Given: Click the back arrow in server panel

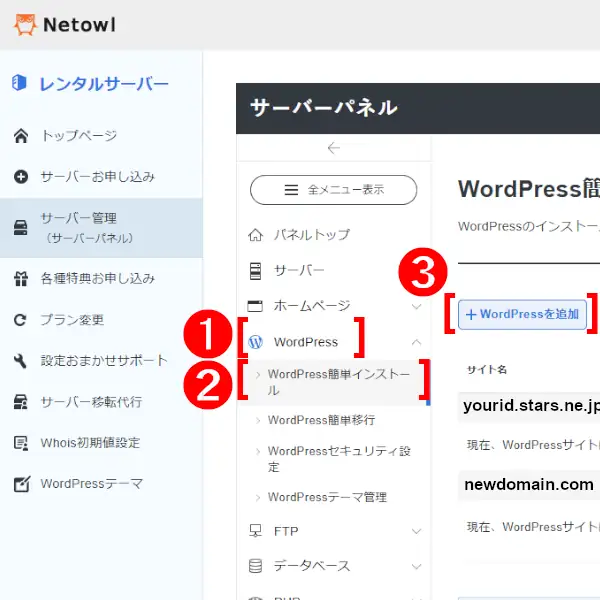Looking at the screenshot, I should [334, 148].
